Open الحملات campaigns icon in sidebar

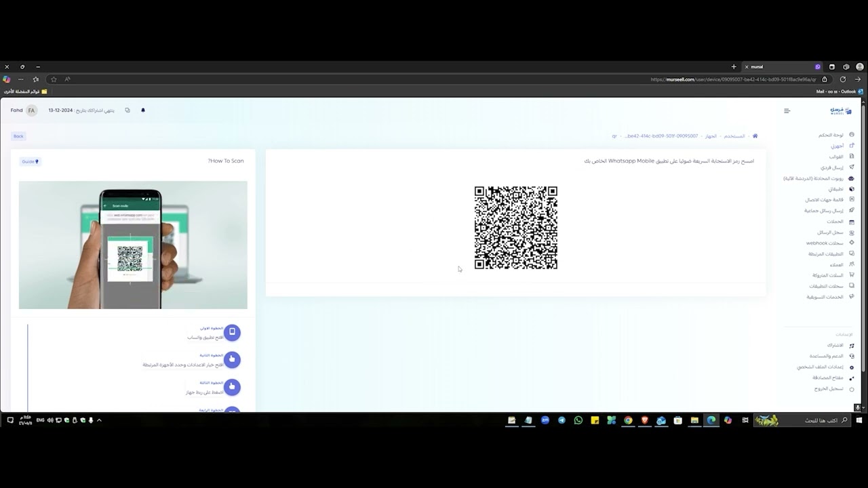pos(852,222)
